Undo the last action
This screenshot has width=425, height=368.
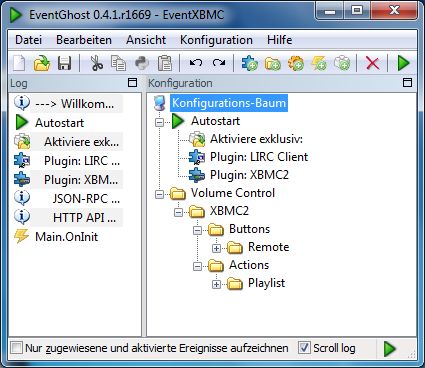(x=195, y=63)
